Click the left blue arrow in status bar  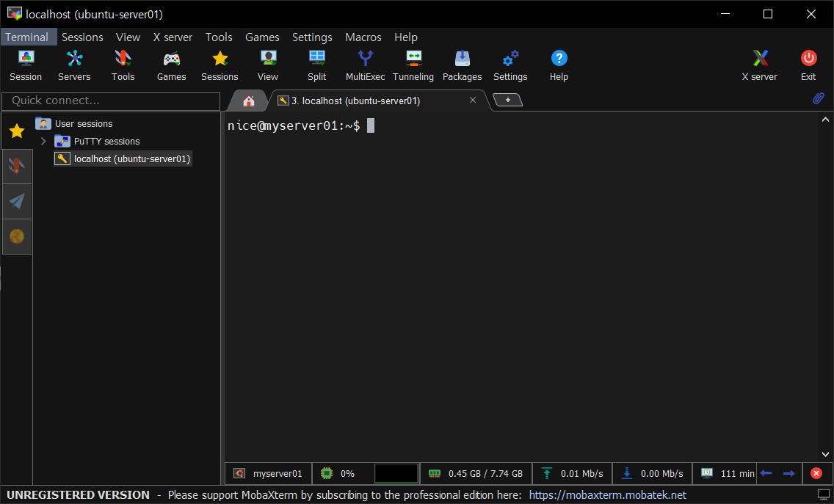click(x=766, y=473)
